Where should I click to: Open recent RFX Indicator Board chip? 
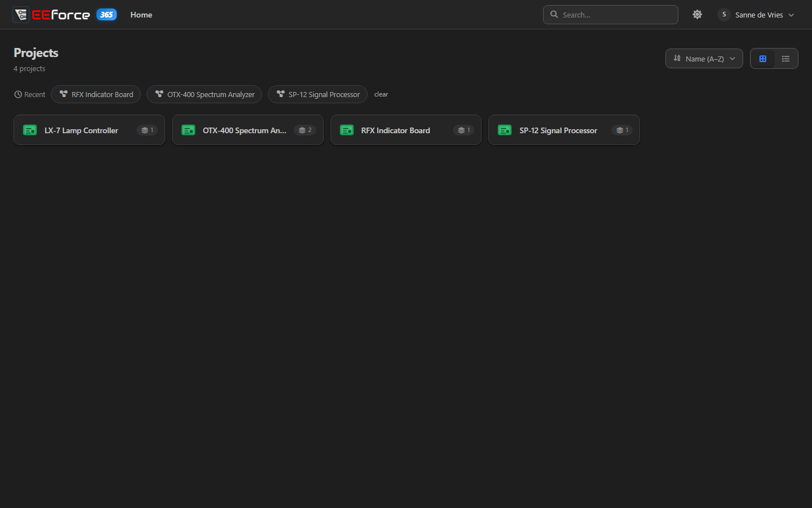[x=96, y=94]
